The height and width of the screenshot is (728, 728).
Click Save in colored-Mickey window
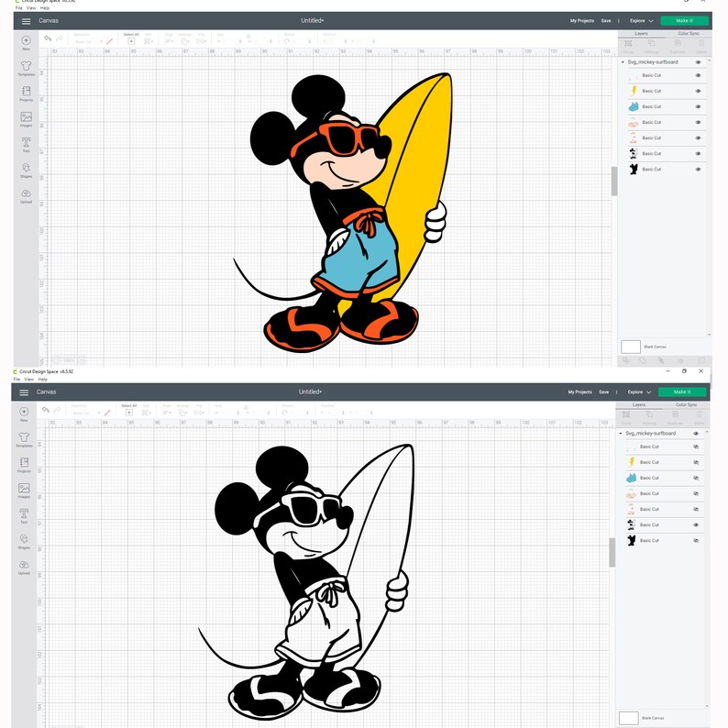click(606, 21)
